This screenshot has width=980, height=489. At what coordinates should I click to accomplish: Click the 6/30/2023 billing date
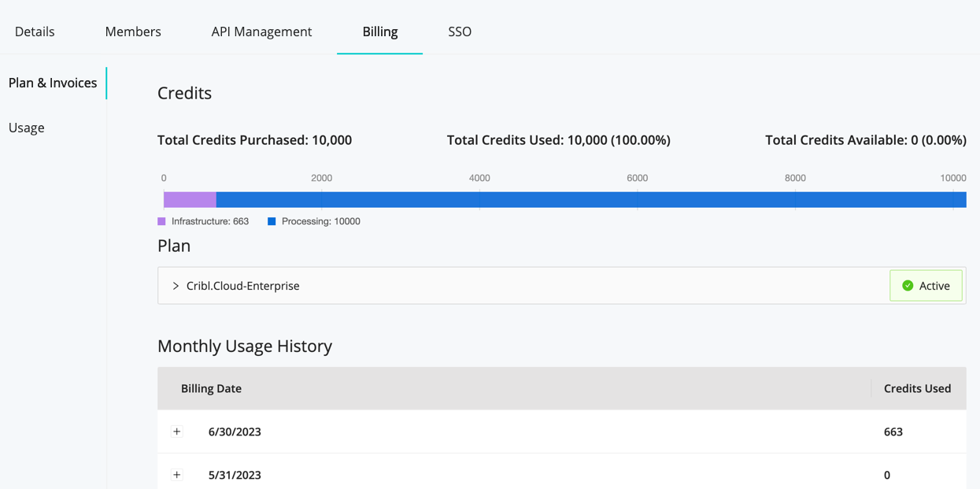click(235, 432)
